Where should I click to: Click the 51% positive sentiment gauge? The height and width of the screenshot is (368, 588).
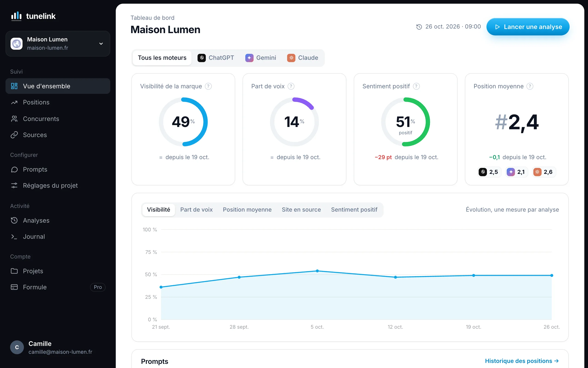tap(406, 122)
